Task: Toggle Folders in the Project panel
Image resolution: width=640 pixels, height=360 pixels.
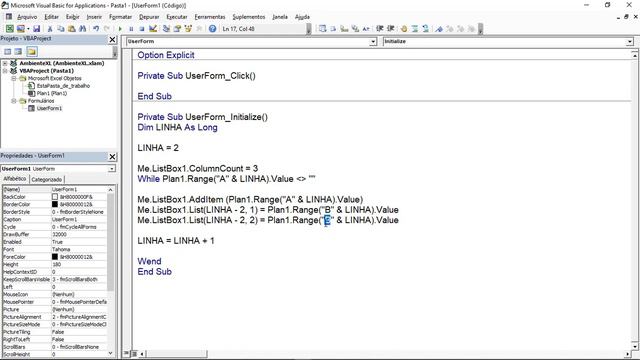Action: tap(32, 51)
